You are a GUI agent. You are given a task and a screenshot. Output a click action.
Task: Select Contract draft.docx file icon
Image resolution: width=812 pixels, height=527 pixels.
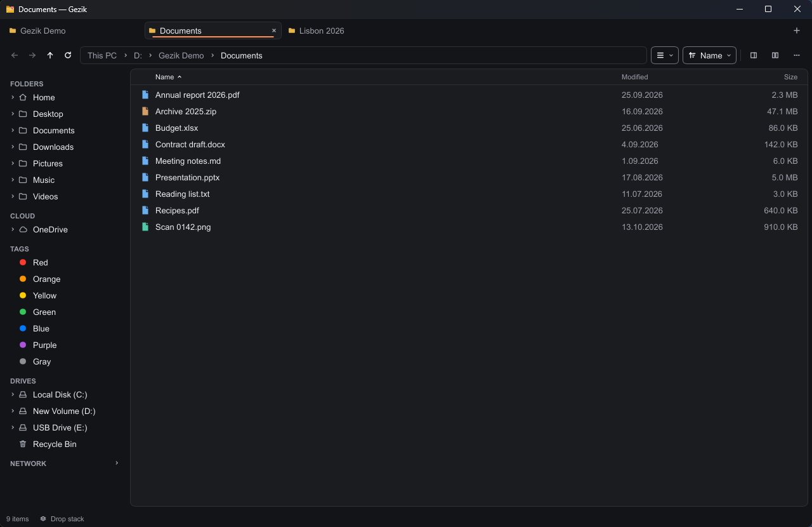click(145, 144)
